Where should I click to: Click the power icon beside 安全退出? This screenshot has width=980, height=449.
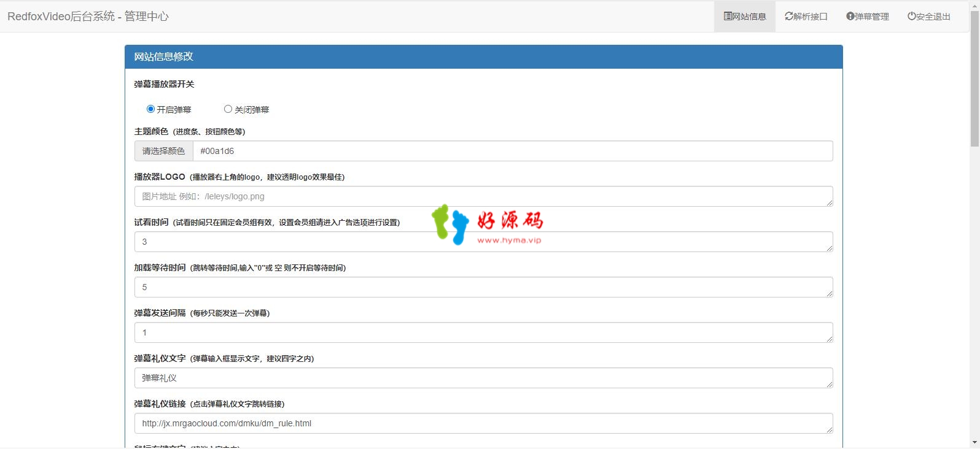click(x=912, y=17)
